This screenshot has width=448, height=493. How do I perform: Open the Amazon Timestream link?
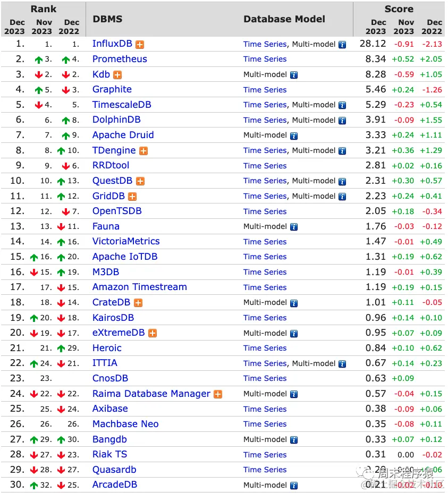[140, 287]
